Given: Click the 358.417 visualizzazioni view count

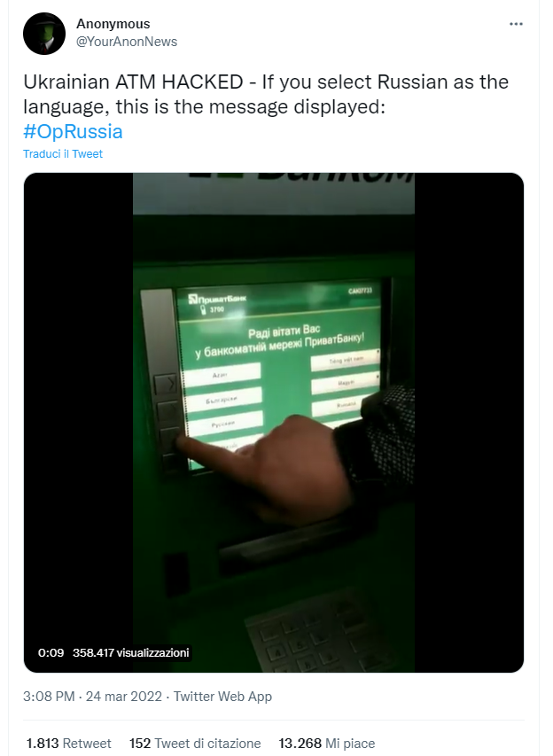Looking at the screenshot, I should point(130,653).
